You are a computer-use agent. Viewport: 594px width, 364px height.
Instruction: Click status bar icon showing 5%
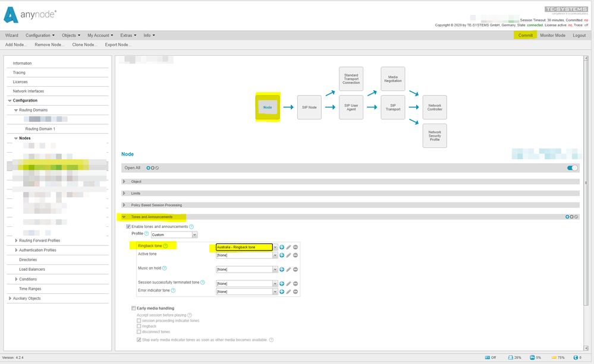532,357
